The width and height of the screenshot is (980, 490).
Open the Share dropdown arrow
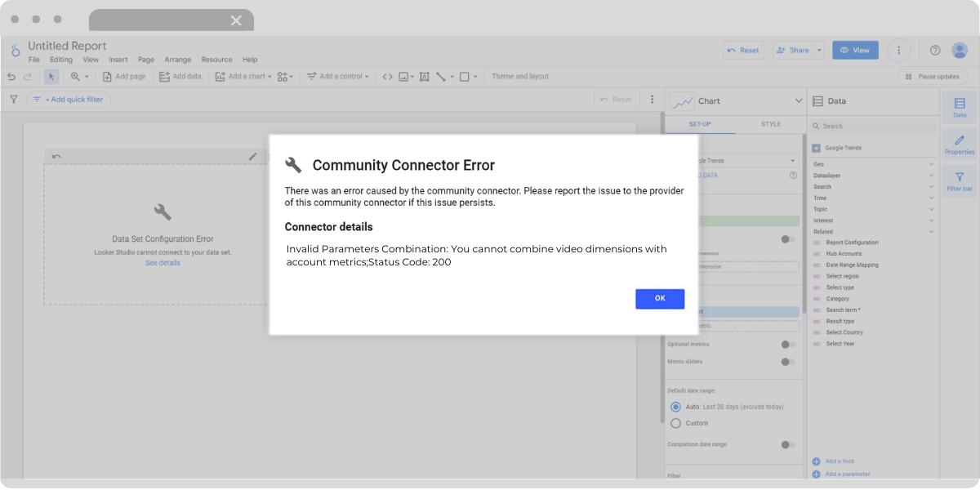(x=819, y=51)
